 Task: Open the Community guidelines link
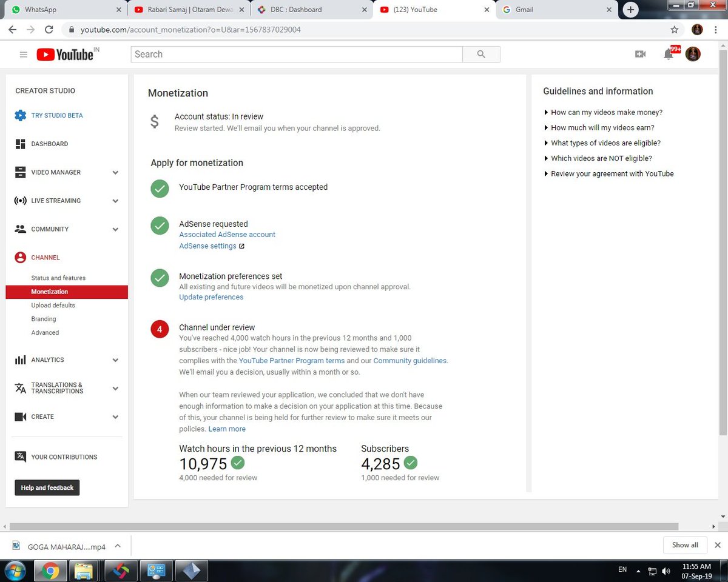click(410, 361)
